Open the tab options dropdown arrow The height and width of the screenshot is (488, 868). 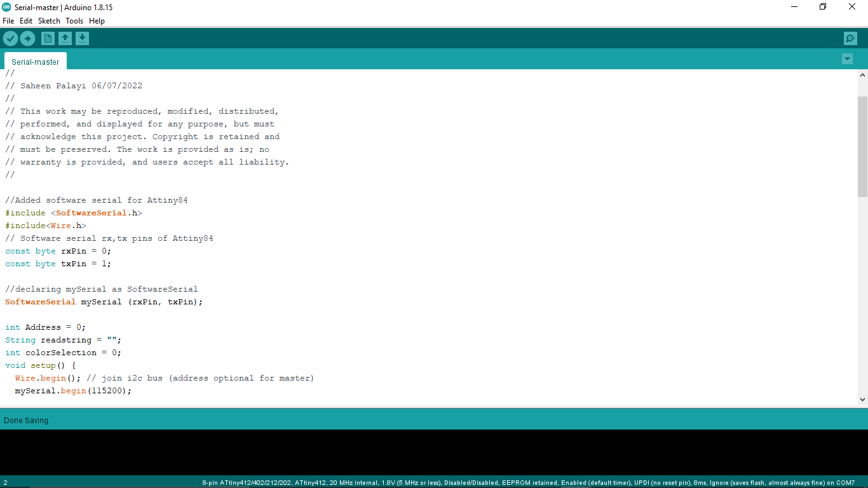(847, 59)
